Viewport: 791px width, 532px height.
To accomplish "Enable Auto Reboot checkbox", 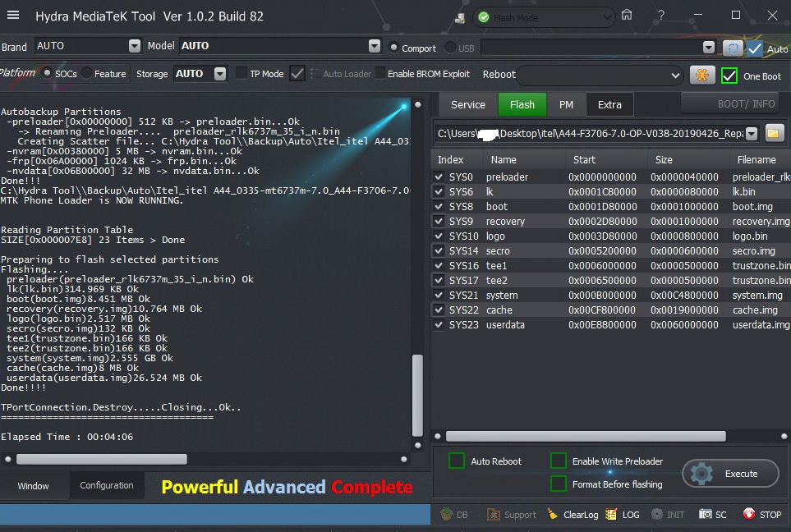I will tap(457, 461).
